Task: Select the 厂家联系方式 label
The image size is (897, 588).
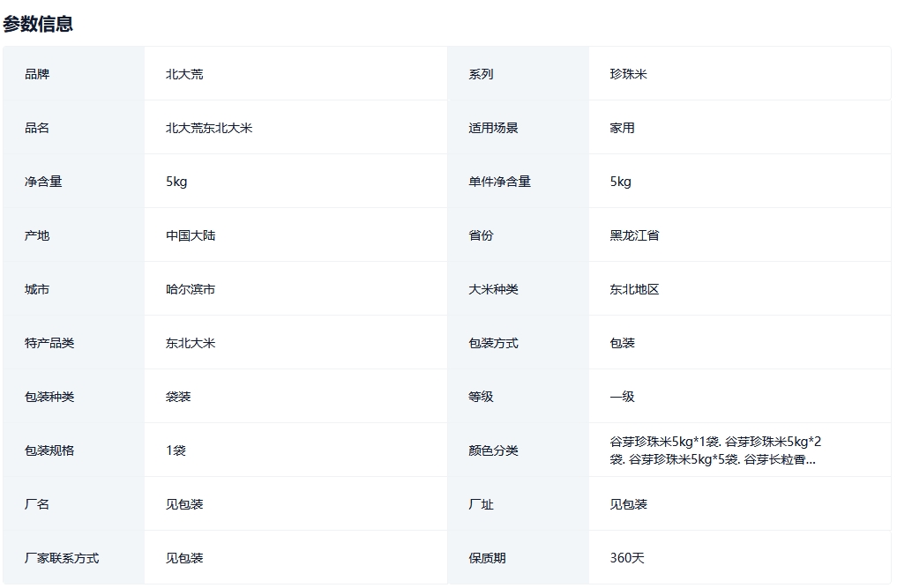Action: point(62,558)
